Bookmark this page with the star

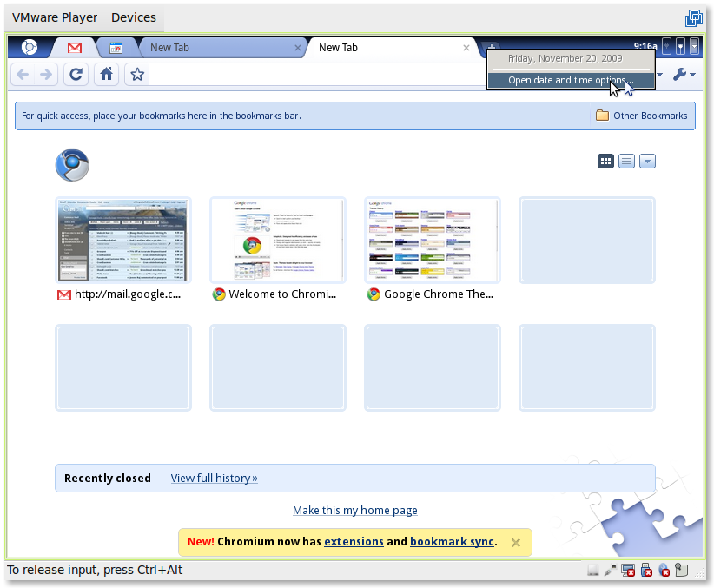[136, 75]
